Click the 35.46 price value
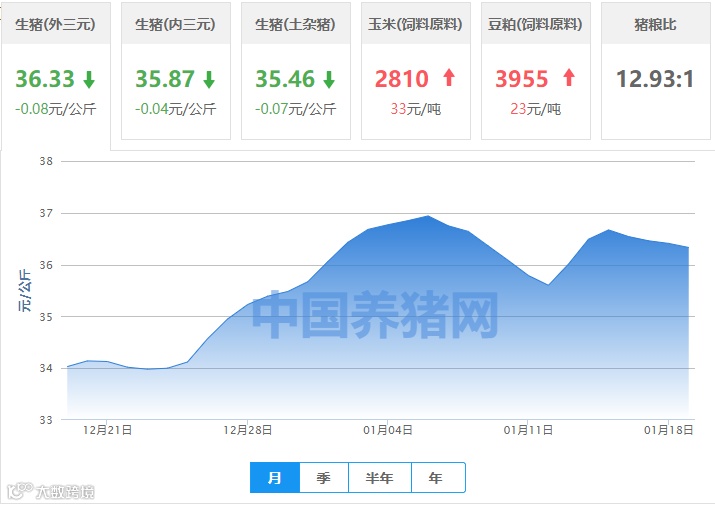This screenshot has width=715, height=506. (x=285, y=79)
